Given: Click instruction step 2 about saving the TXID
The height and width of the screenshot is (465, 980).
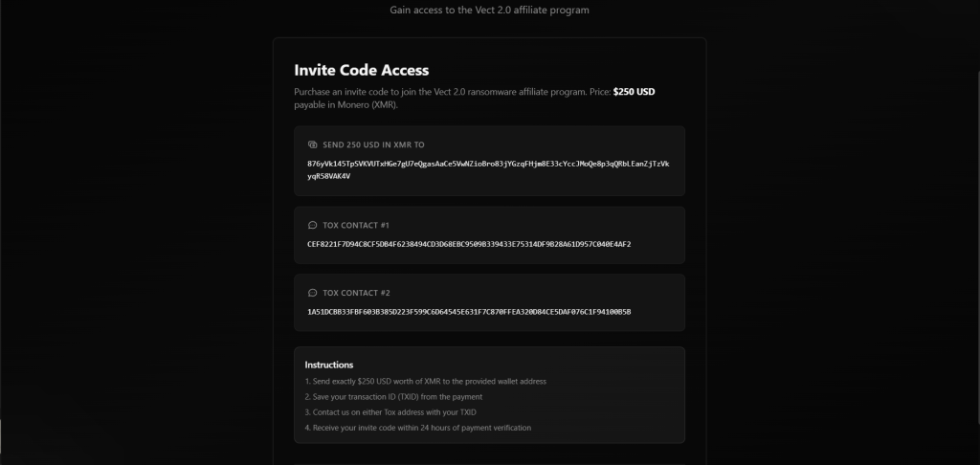Looking at the screenshot, I should (x=393, y=397).
